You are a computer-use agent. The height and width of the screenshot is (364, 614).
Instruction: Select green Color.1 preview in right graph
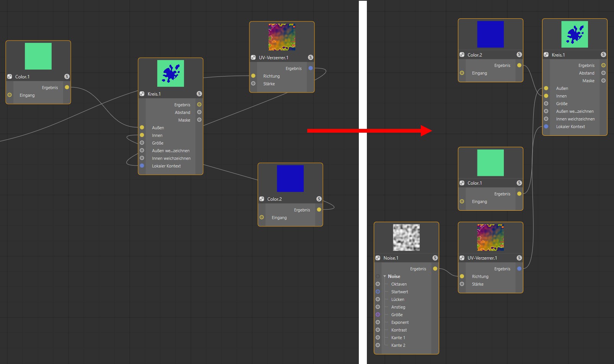(x=490, y=162)
